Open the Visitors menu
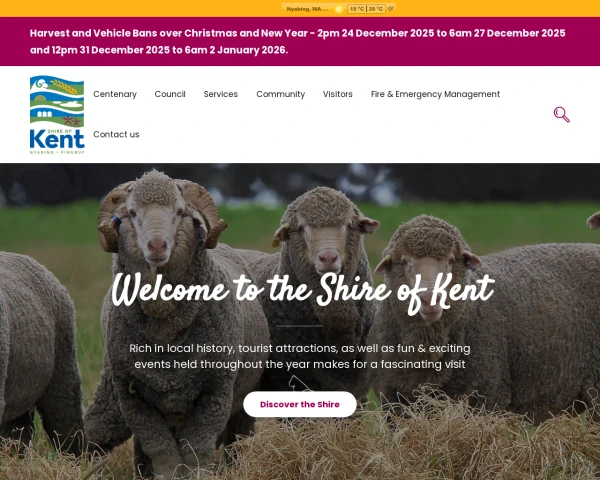The image size is (600, 480). pos(338,94)
